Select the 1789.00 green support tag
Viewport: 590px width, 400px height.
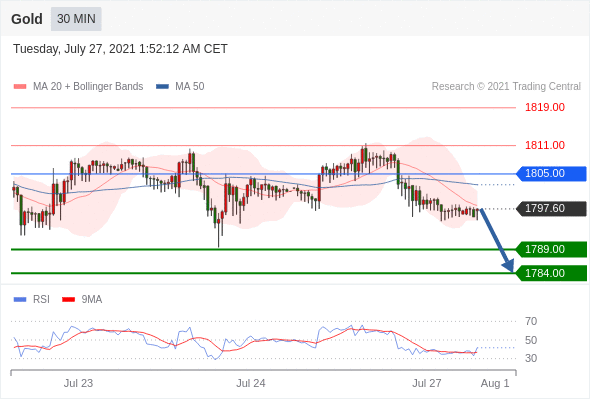pyautogui.click(x=551, y=249)
